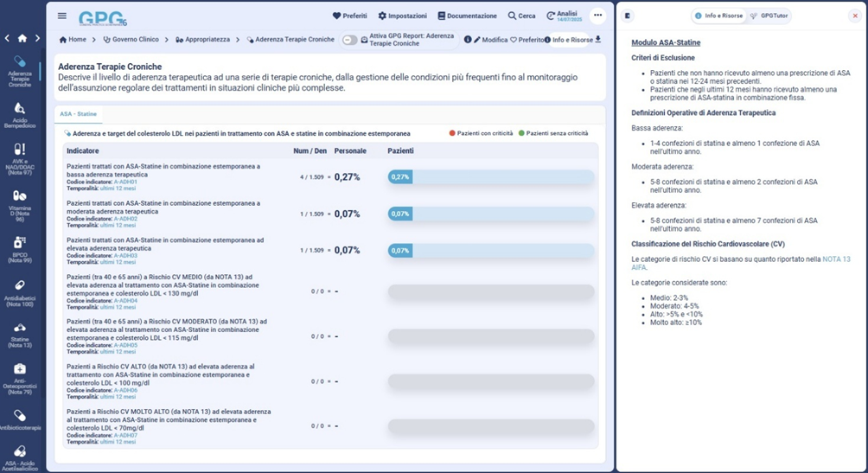Click the sidebar home icon

[x=22, y=38]
